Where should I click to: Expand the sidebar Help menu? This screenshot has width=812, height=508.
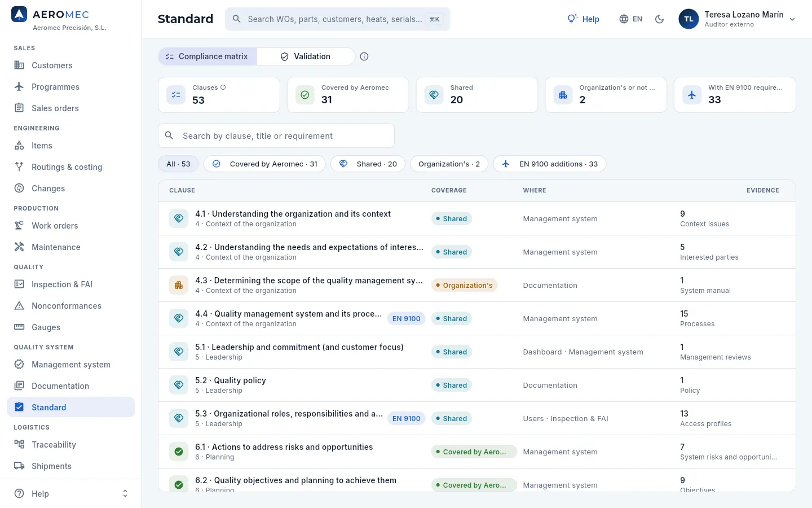click(70, 494)
